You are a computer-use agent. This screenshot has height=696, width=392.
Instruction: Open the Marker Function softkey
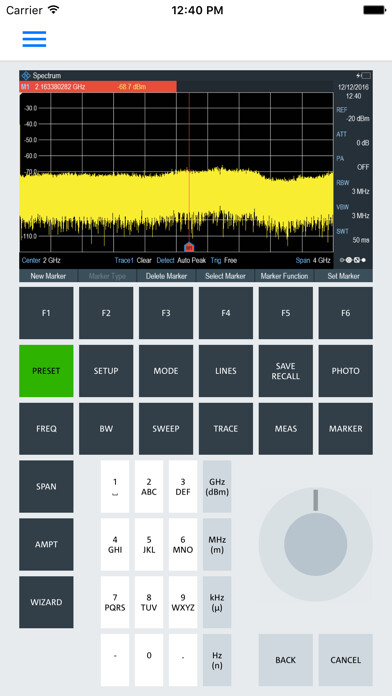(285, 276)
